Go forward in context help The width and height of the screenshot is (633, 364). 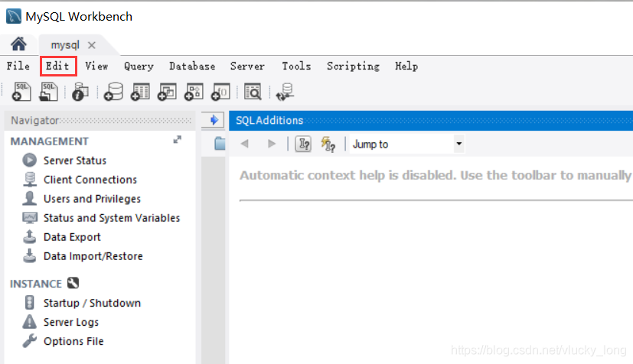[272, 144]
